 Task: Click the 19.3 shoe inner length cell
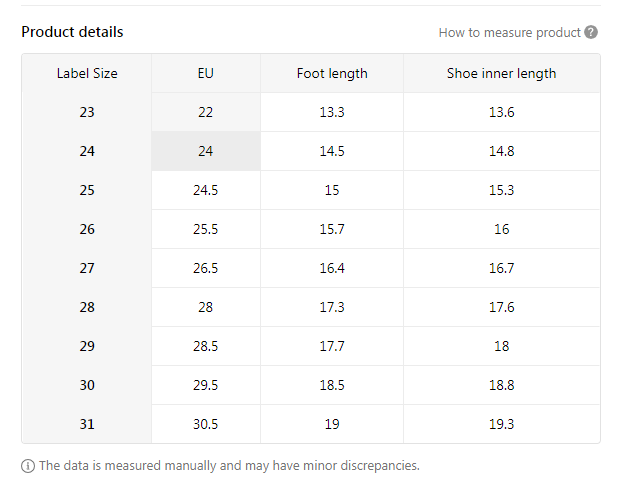point(501,424)
